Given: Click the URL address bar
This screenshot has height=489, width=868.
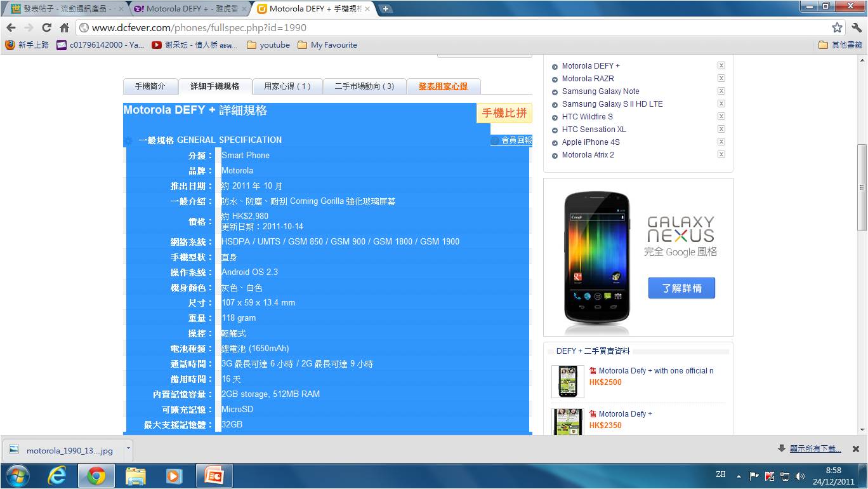Looking at the screenshot, I should click(444, 28).
